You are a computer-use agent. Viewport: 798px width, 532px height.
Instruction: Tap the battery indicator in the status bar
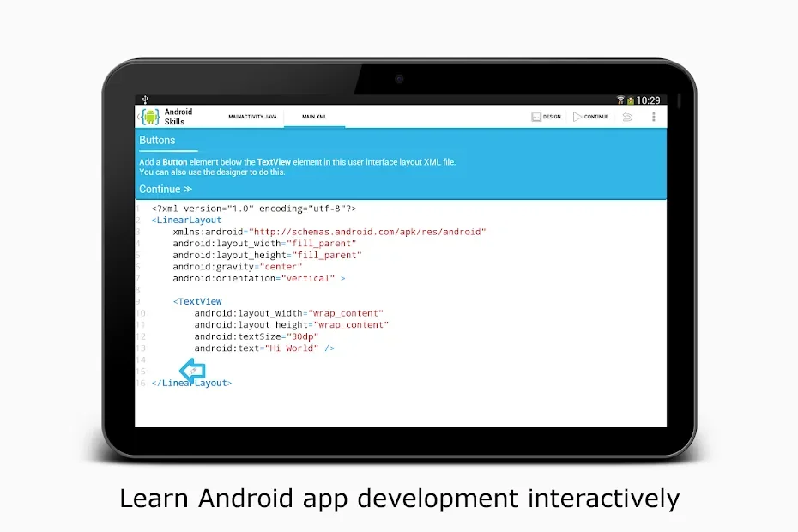pyautogui.click(x=631, y=100)
